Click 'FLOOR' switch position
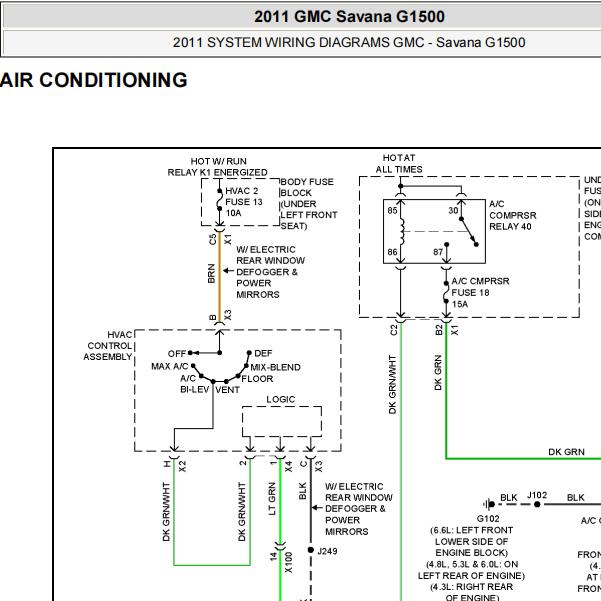The height and width of the screenshot is (601, 601). click(x=257, y=379)
